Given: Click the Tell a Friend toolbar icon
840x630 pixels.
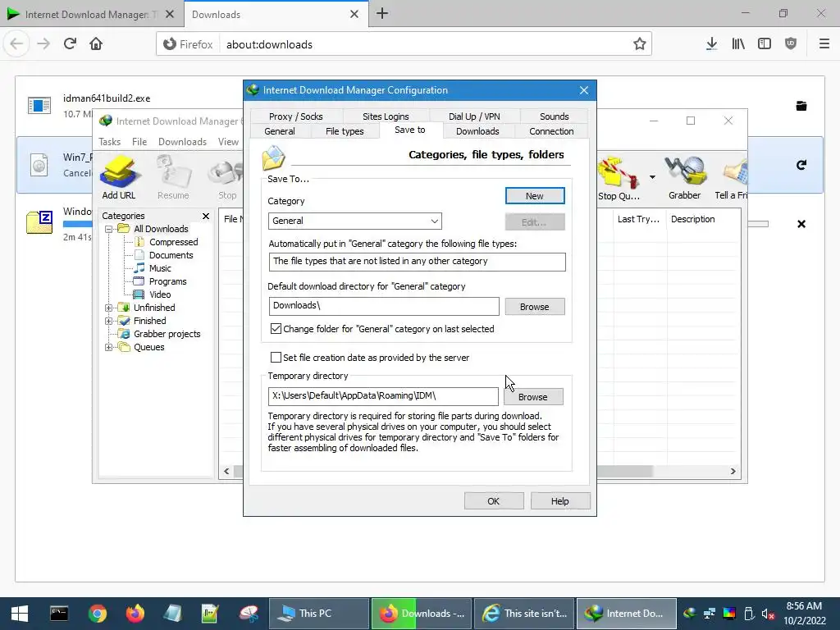Looking at the screenshot, I should (732, 178).
